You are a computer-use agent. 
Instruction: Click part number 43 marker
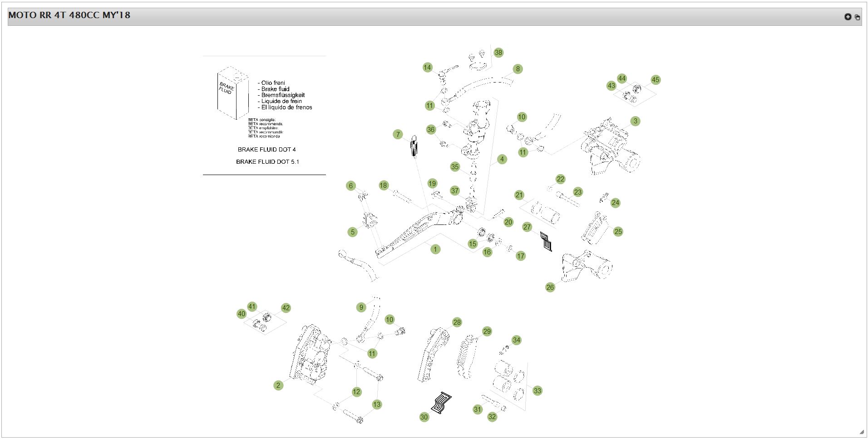[x=612, y=86]
